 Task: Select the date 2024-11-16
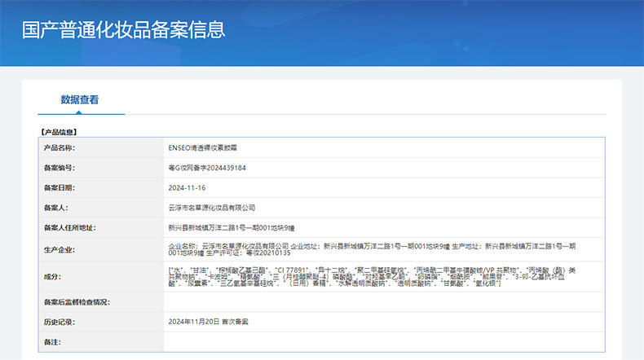point(187,187)
